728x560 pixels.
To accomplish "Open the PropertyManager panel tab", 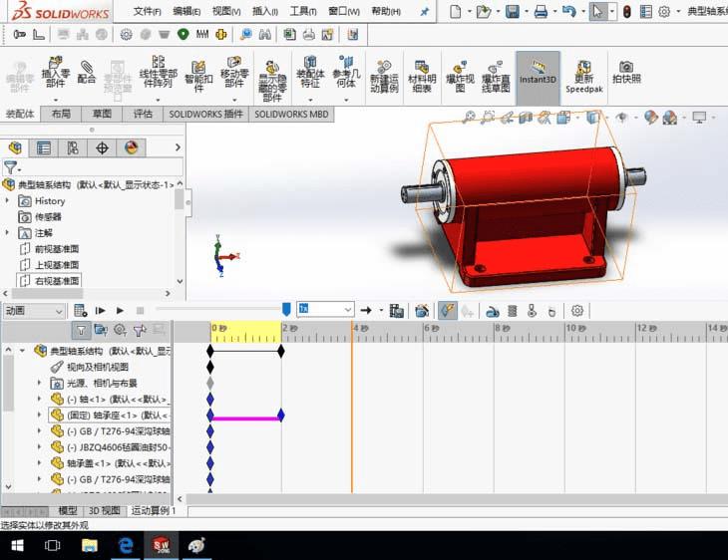I will (x=44, y=148).
